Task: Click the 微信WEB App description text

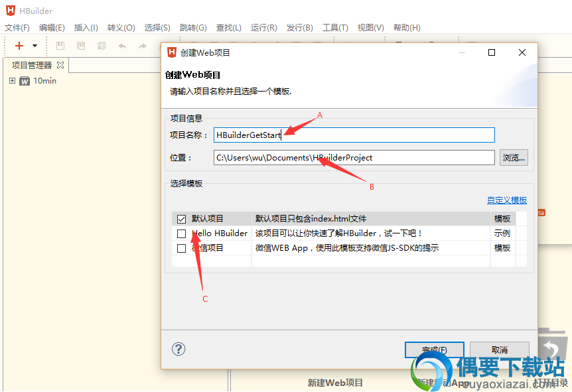Action: pyautogui.click(x=346, y=248)
